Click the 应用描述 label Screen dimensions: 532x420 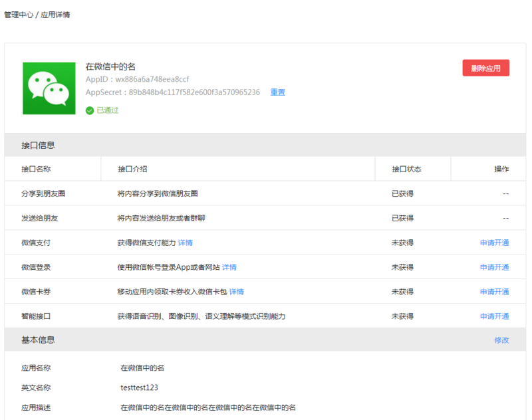36,408
